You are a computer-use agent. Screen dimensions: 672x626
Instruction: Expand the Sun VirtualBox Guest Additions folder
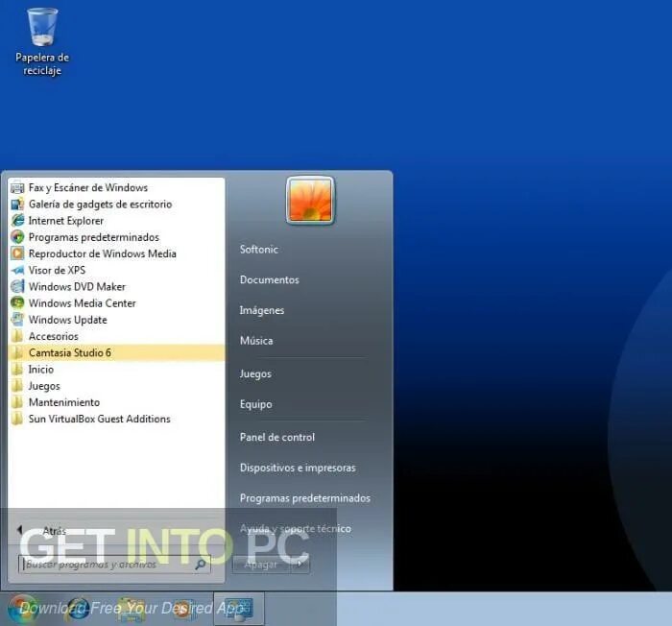pyautogui.click(x=116, y=419)
